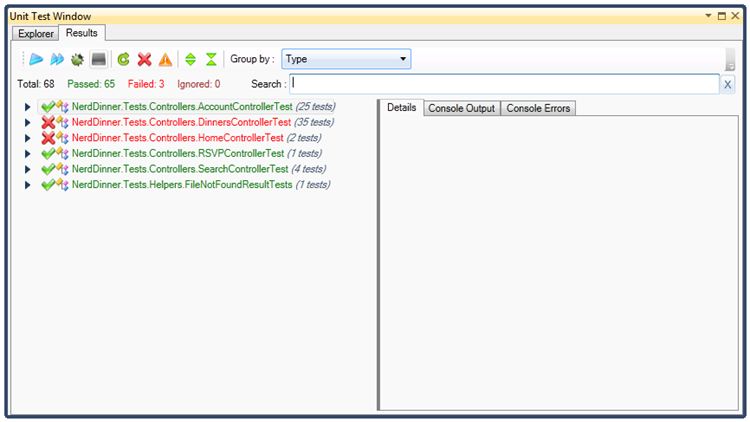This screenshot has height=422, width=750.
Task: Select NerdDinner.Tests.Controllers.AccountControllerTest row
Action: [187, 107]
